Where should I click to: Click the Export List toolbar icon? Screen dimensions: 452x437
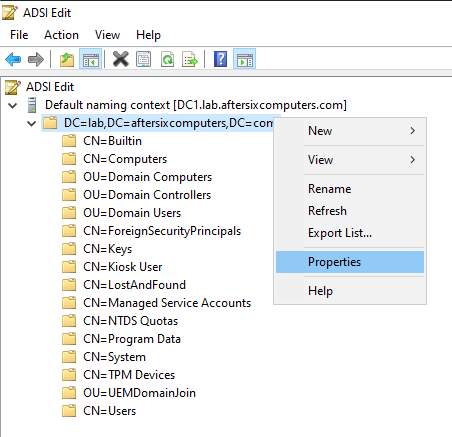190,59
